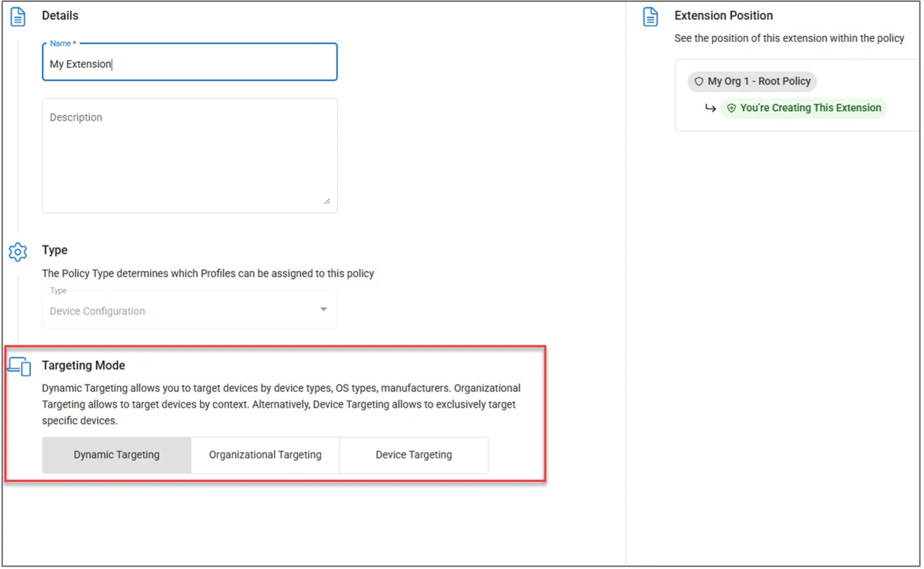This screenshot has width=924, height=569.
Task: Click the Extension Position document icon
Action: pyautogui.click(x=650, y=17)
